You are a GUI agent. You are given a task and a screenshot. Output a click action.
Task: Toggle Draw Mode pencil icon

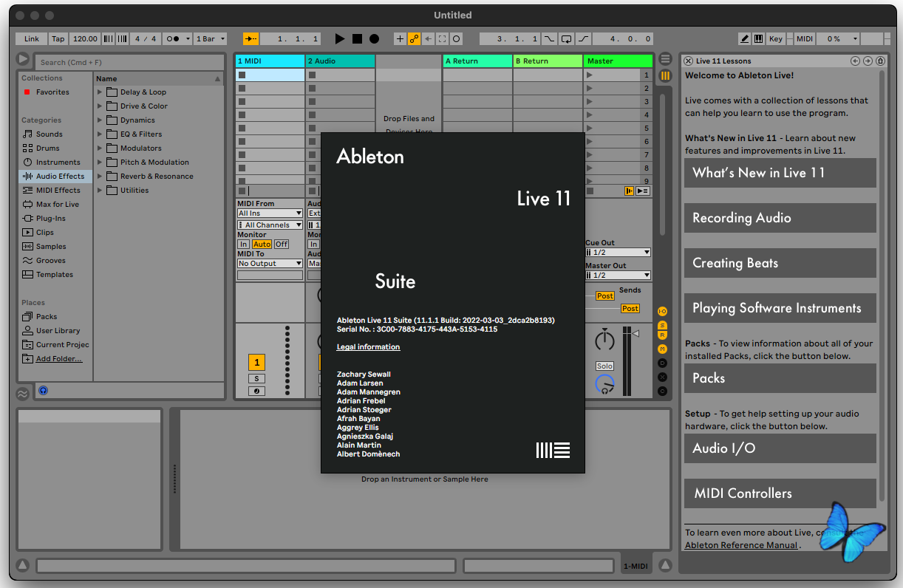pos(745,38)
